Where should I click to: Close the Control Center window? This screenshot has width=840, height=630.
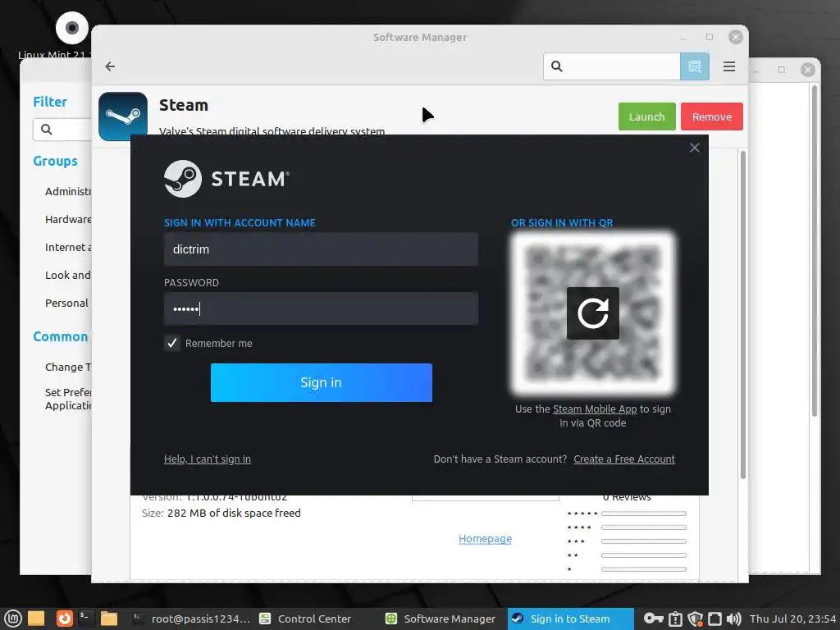pyautogui.click(x=808, y=70)
